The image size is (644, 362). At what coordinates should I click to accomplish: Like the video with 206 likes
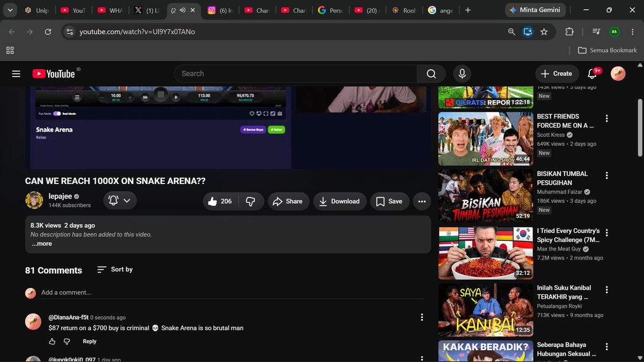pyautogui.click(x=220, y=201)
